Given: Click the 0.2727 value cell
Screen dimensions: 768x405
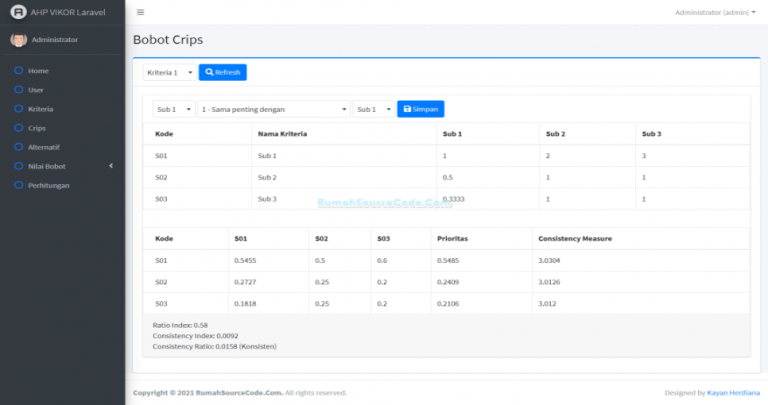Looking at the screenshot, I should pyautogui.click(x=245, y=282).
